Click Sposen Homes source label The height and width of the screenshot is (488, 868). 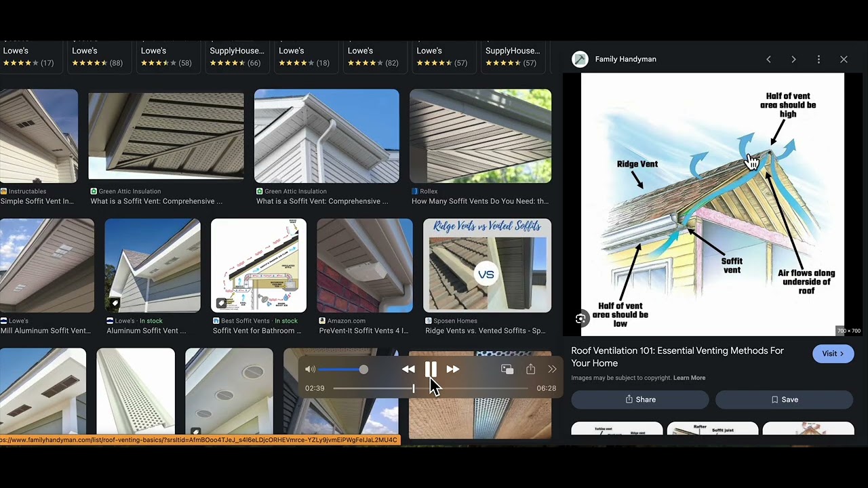click(455, 321)
